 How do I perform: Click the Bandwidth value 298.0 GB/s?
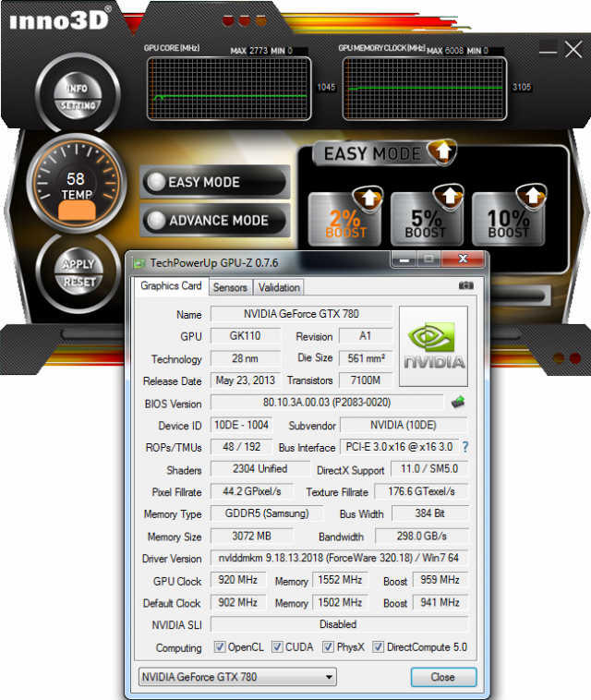coord(422,536)
